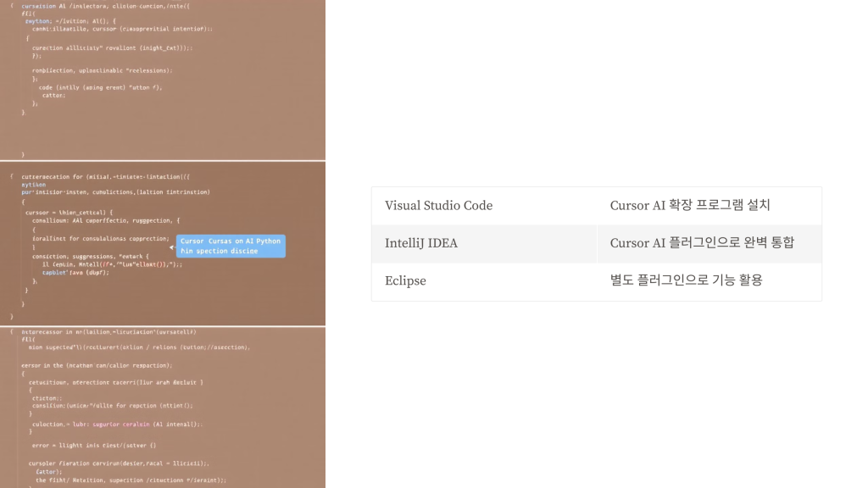Click the Cursor AI 플러그인으로 완벽 통합 cell

(709, 243)
